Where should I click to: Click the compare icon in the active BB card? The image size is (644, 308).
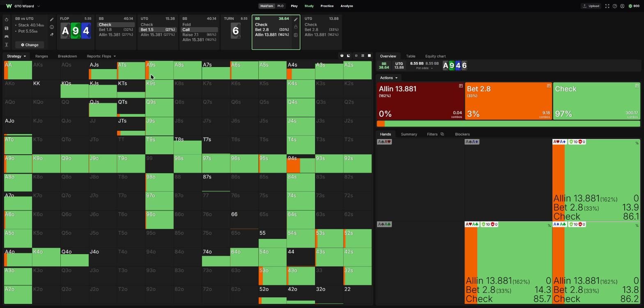point(296,35)
